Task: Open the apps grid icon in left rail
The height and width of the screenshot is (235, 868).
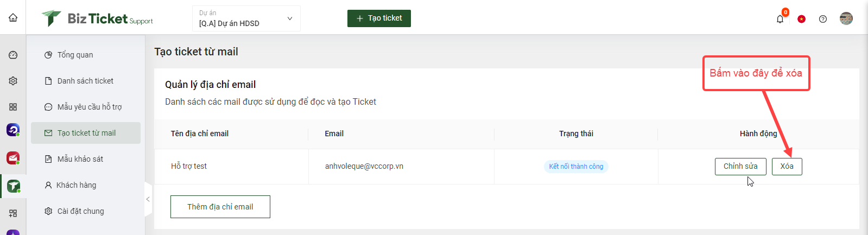Action: (13, 107)
